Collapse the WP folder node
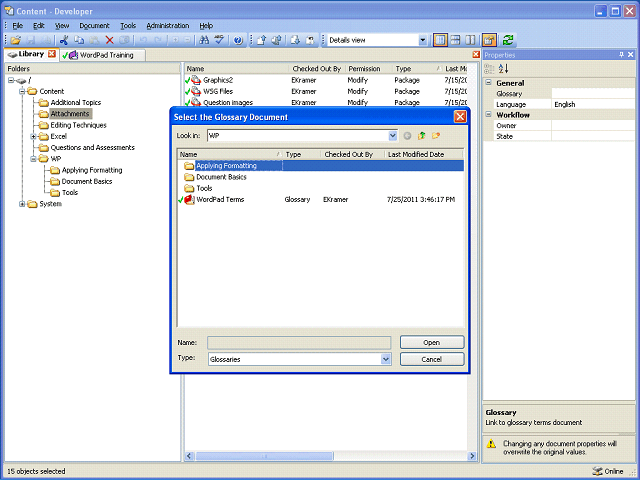 (34, 159)
